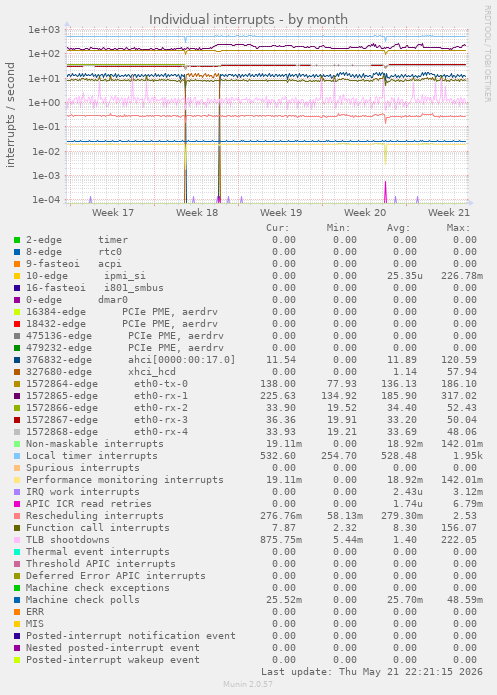This screenshot has width=497, height=695.
Task: Click the magenta APIC ICR read retries swatch
Action: pyautogui.click(x=17, y=504)
